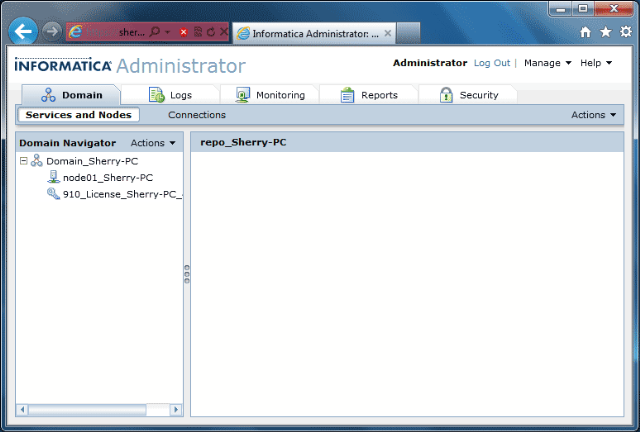
Task: Click the navigator scroll left arrow
Action: pos(22,409)
